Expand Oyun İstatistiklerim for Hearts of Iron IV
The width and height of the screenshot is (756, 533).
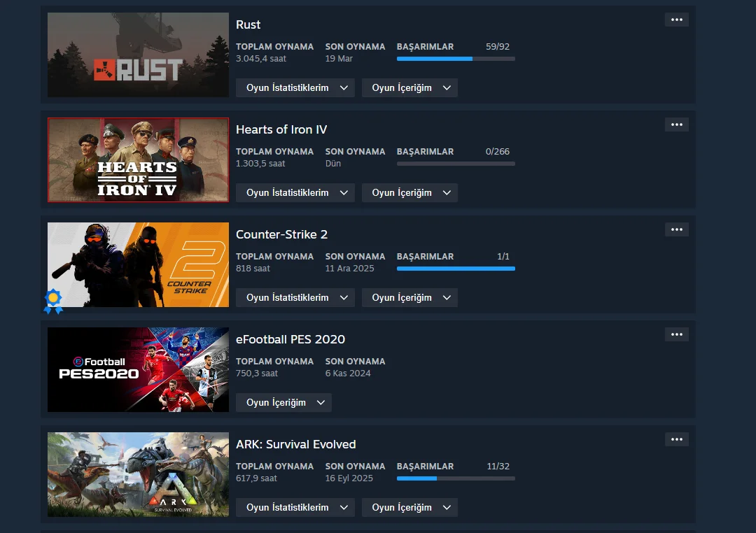(295, 193)
